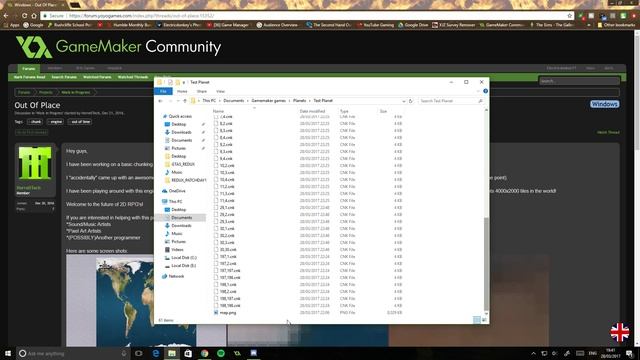Select OneDrive in navigation pane
Viewport: 640px width, 360px height.
click(176, 191)
